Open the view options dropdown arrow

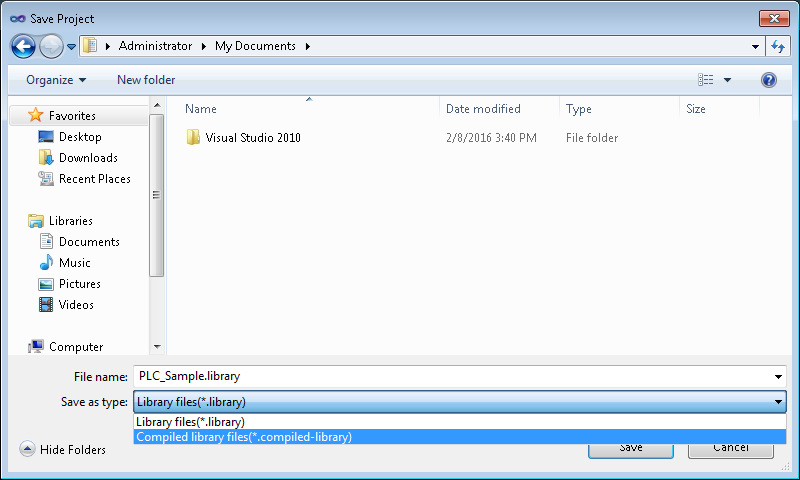click(x=728, y=80)
